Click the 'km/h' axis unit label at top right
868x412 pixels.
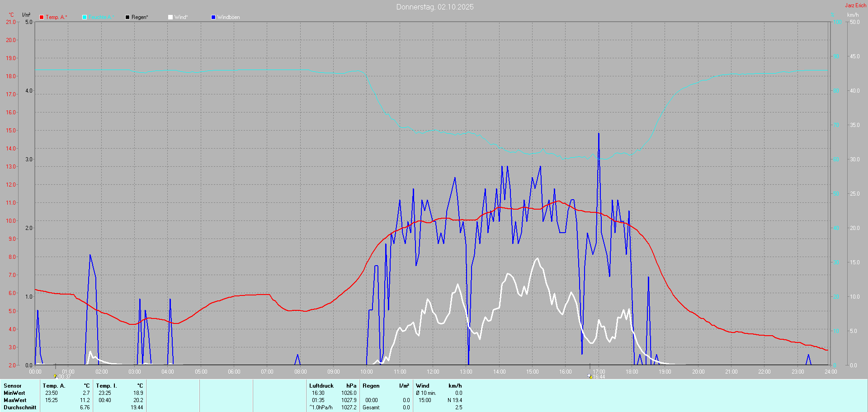click(853, 15)
